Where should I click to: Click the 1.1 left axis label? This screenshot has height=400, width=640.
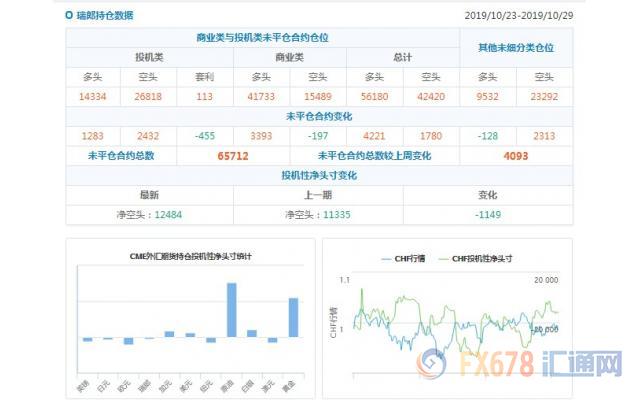tap(344, 280)
